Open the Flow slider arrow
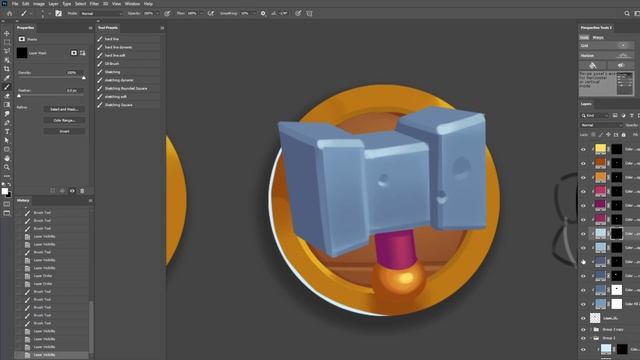 pos(201,13)
